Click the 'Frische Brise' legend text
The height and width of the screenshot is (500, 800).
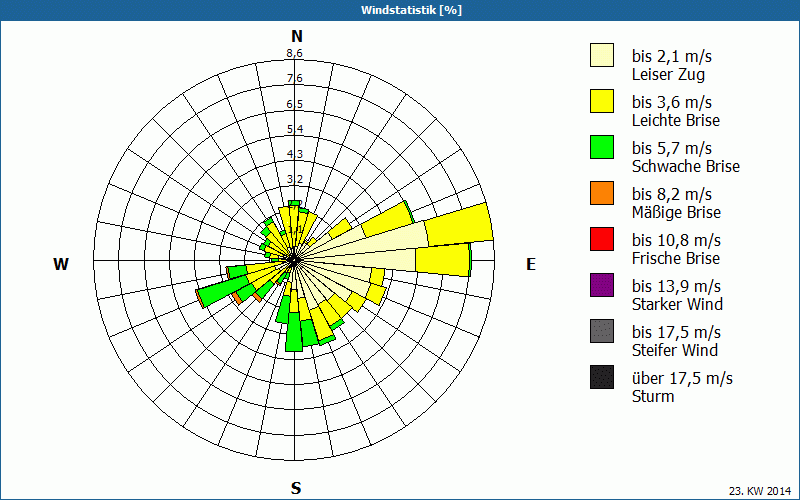(676, 258)
